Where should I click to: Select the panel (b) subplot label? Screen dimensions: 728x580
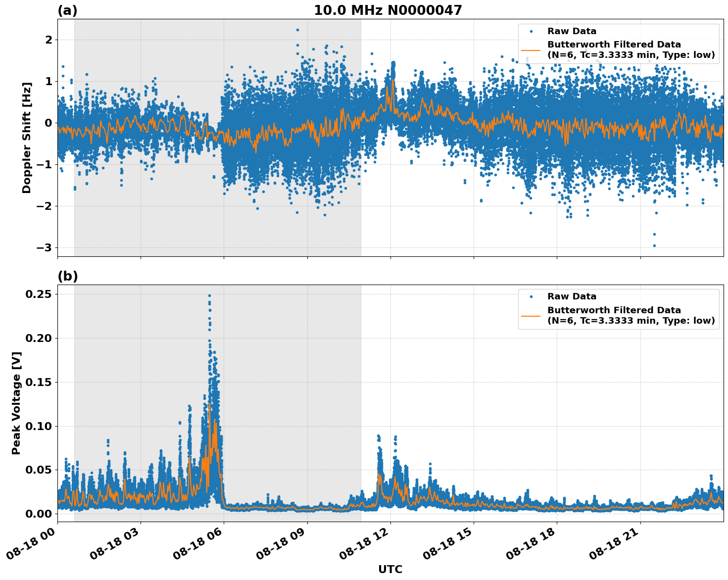point(68,275)
